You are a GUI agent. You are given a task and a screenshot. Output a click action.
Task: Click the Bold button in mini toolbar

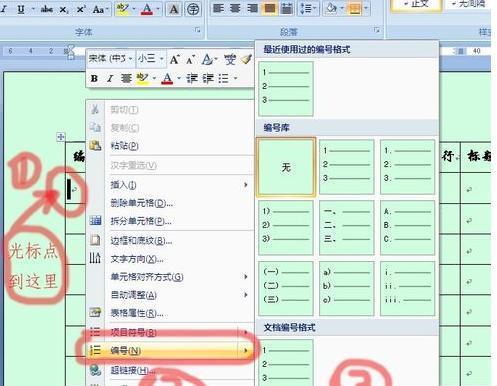pyautogui.click(x=94, y=79)
